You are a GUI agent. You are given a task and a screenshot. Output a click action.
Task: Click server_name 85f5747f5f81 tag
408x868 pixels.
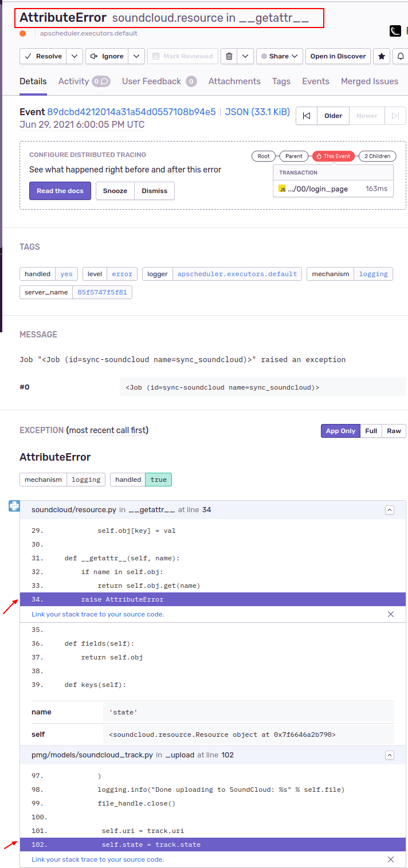(x=76, y=292)
